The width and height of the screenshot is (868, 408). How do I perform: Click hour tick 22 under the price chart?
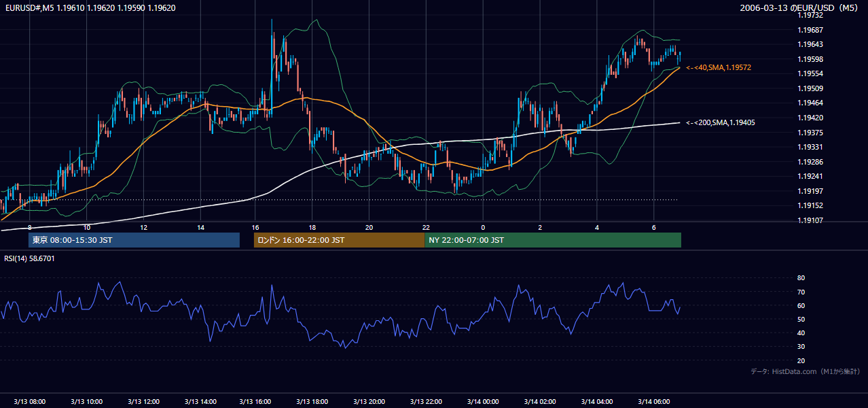[426, 227]
